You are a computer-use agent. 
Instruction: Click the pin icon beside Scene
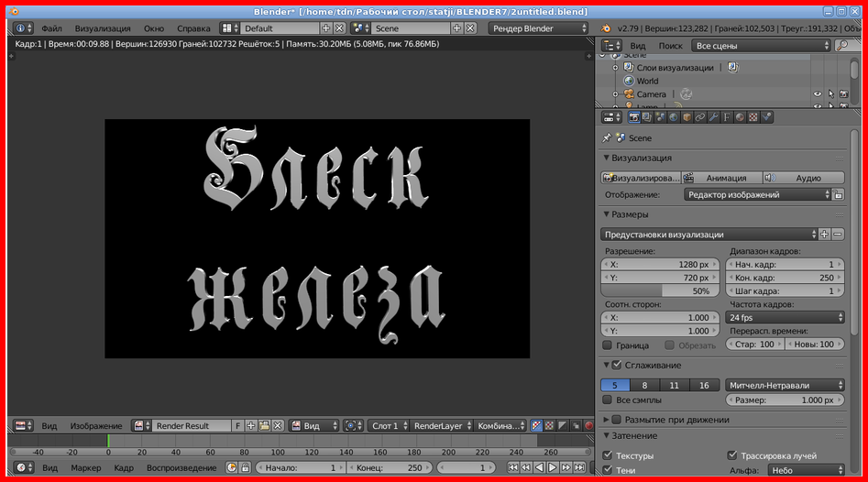(607, 137)
